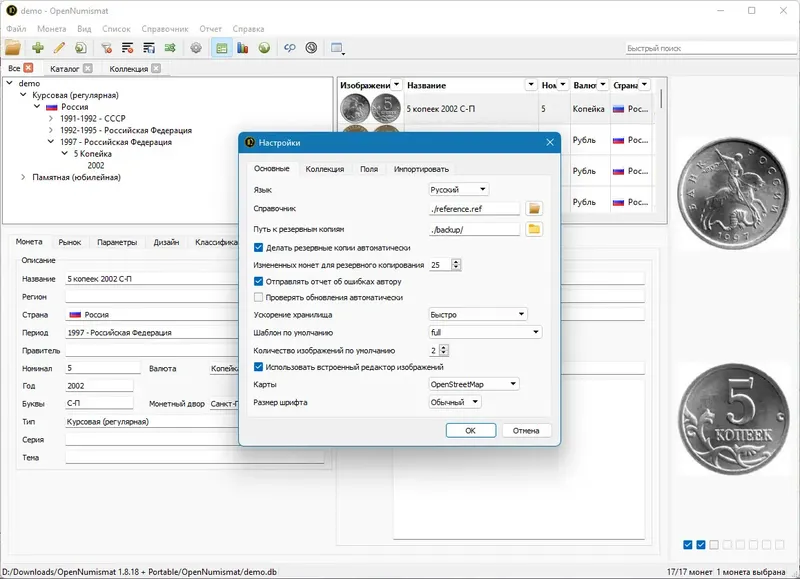The width and height of the screenshot is (800, 579).
Task: Close the Все tab with its red X
Action: click(x=29, y=68)
